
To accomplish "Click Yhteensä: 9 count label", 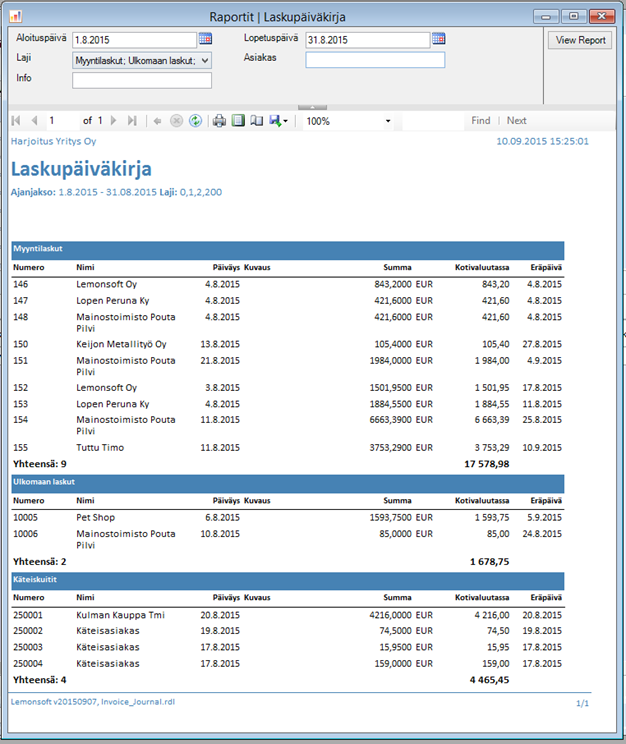I will pyautogui.click(x=39, y=464).
